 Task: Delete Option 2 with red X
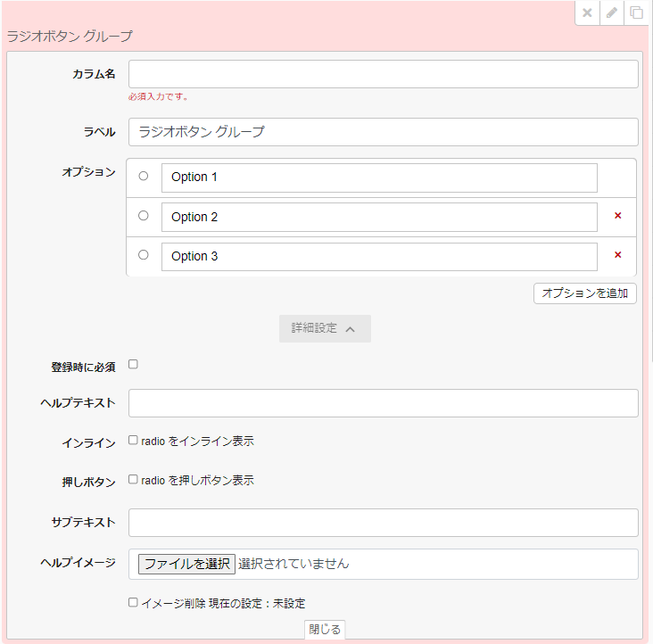(x=617, y=216)
